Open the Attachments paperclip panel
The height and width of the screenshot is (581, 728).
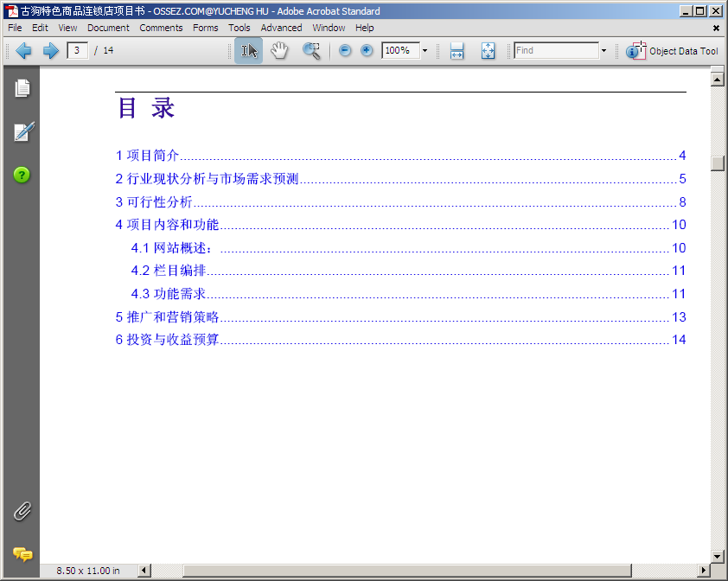point(22,511)
